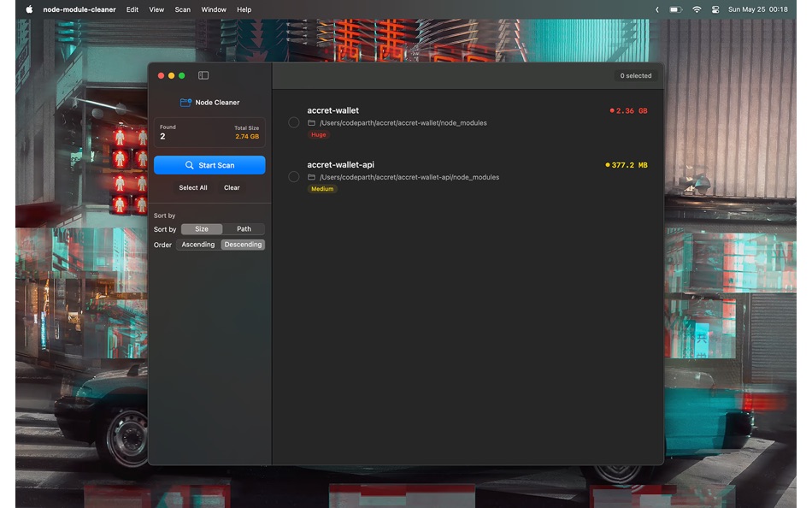812x508 pixels.
Task: Click the Found count 2
Action: (x=162, y=136)
